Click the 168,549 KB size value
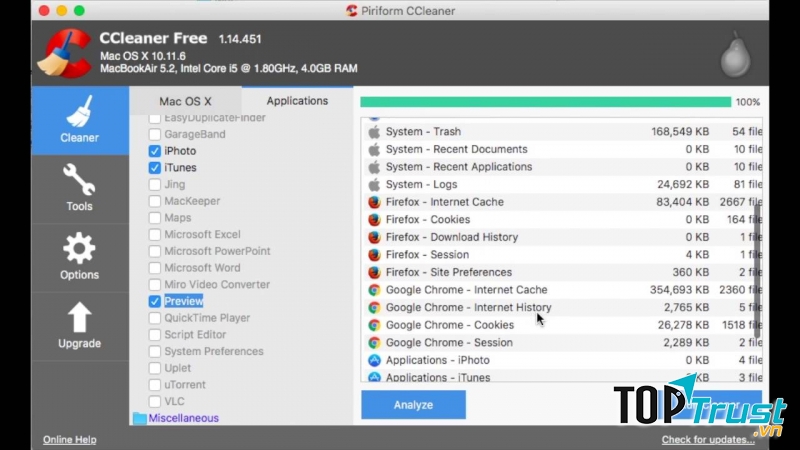The width and height of the screenshot is (800, 450). 680,132
